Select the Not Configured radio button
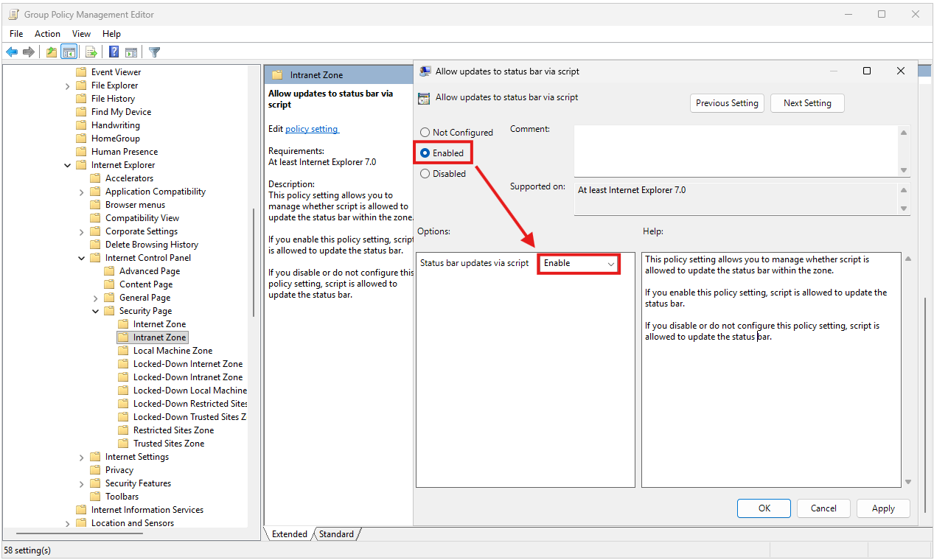 425,133
